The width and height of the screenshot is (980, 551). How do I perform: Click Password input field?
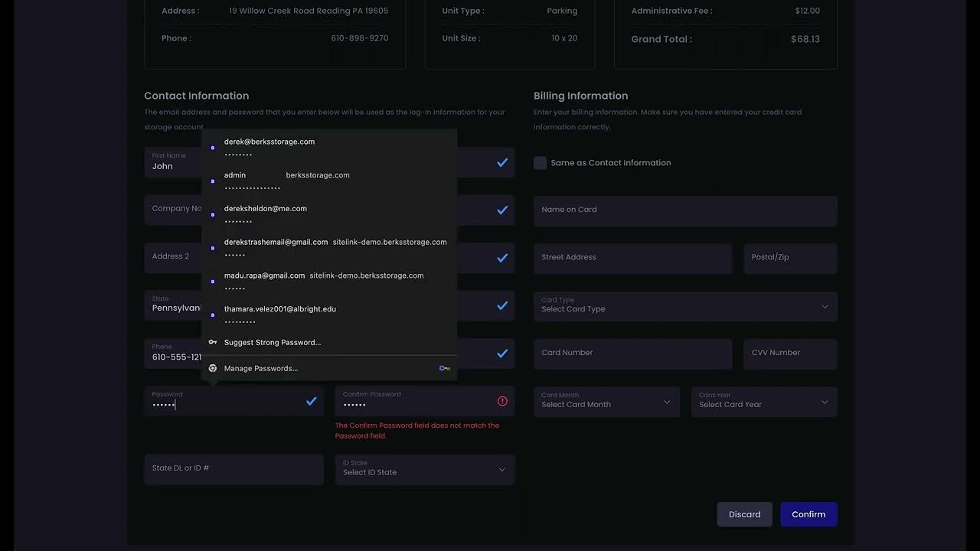(234, 401)
